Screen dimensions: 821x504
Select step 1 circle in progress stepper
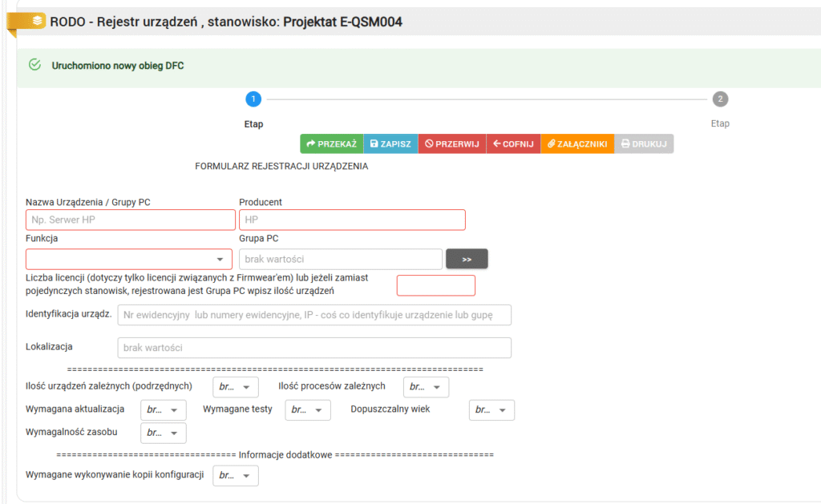pos(253,99)
